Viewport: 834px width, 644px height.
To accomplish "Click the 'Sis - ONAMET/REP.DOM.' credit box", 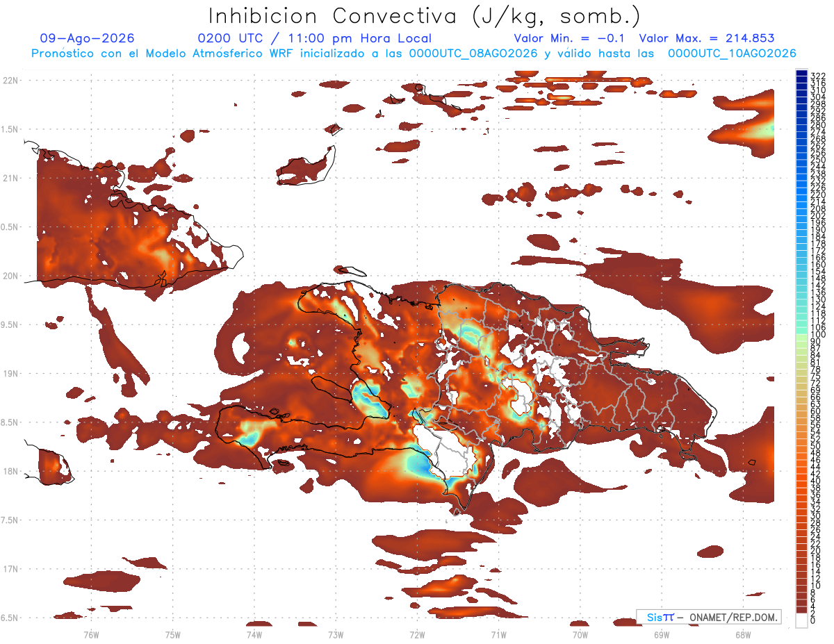I will 709,617.
